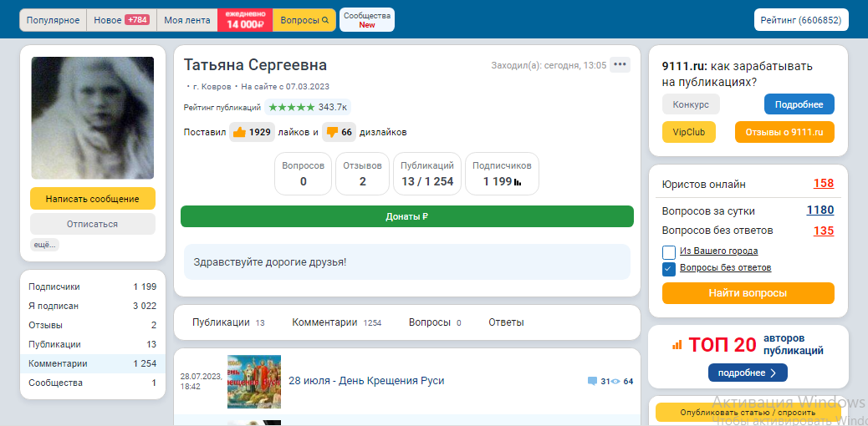Enable the Из Вашего города checkbox
Screen dimensions: 868x426
click(x=669, y=252)
